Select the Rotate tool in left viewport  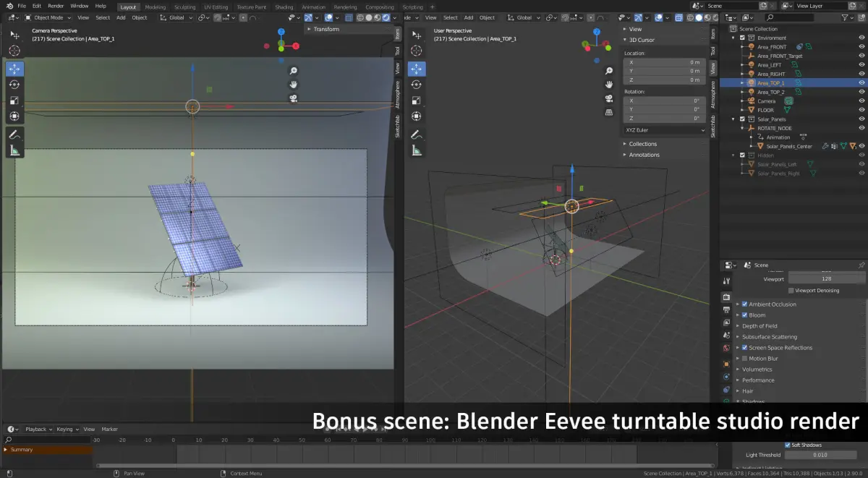14,85
